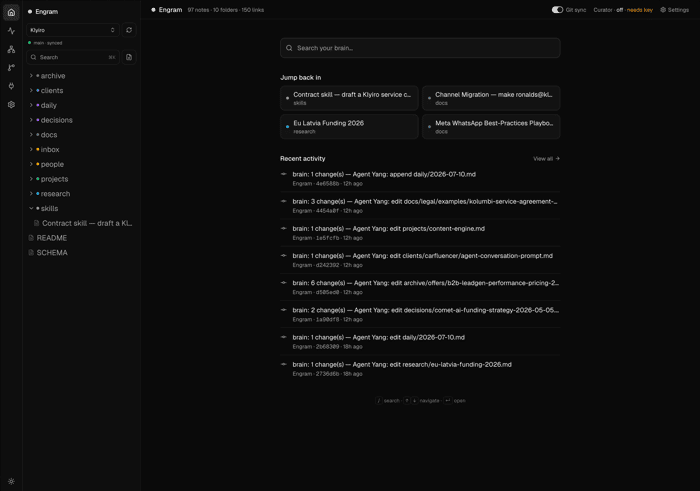This screenshot has height=491, width=700.
Task: Open Contract skill note under skills
Action: 81,223
